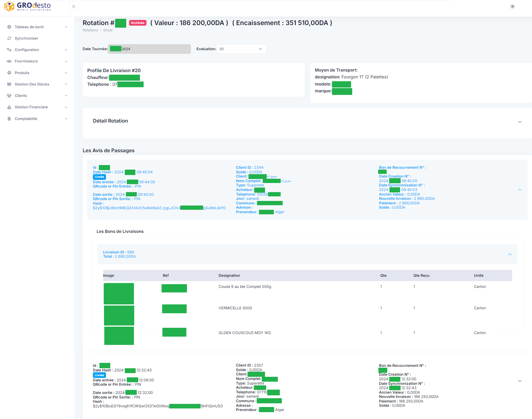Click the GROdesto logo
The width and height of the screenshot is (532, 419).
point(28,6)
